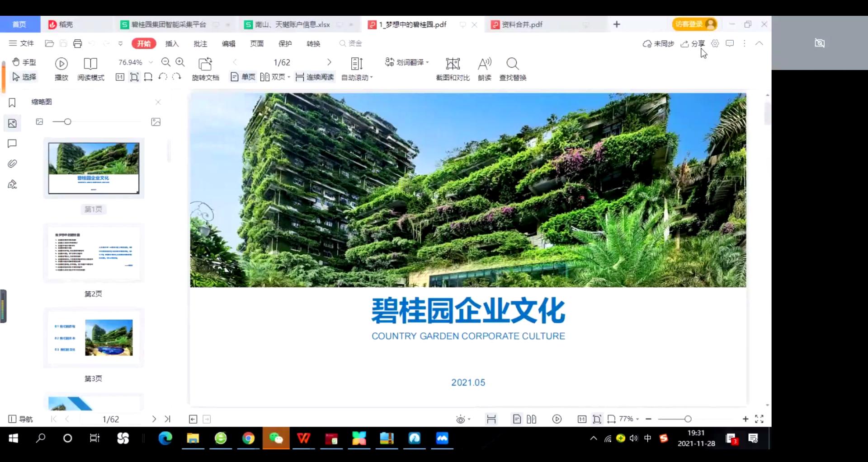Image resolution: width=868 pixels, height=462 pixels.
Task: Open the find and replace tool
Action: pyautogui.click(x=512, y=64)
